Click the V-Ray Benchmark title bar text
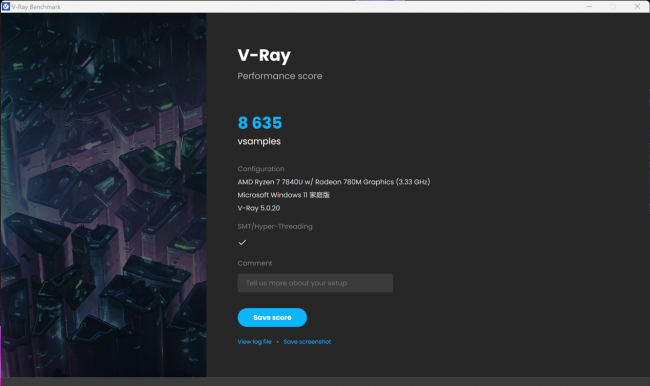 pos(36,7)
